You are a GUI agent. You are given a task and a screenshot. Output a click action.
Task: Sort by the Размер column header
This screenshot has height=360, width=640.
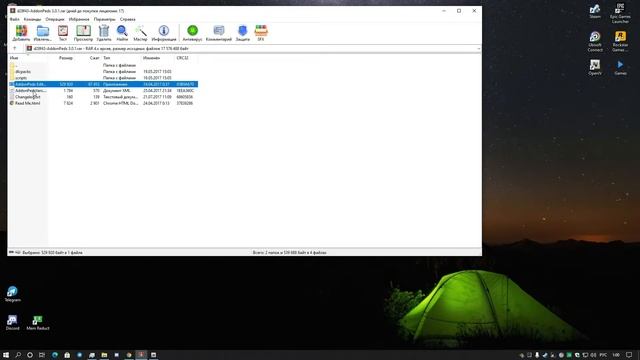pyautogui.click(x=61, y=58)
